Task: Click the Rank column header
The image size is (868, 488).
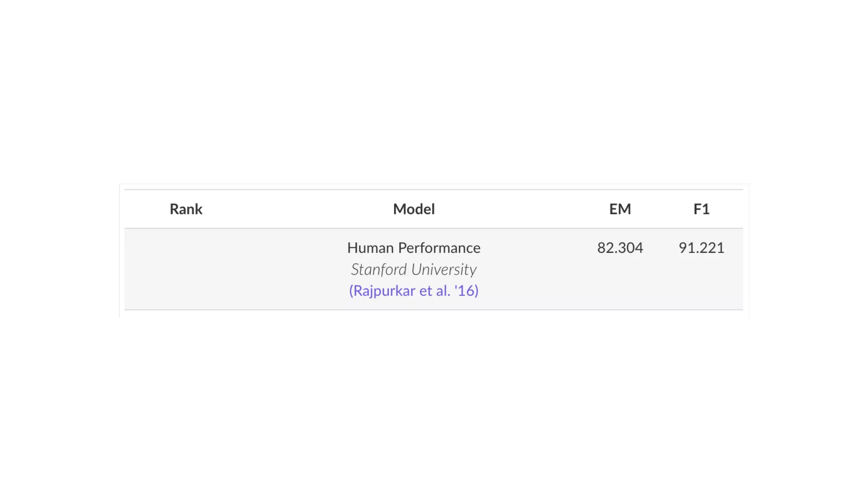Action: coord(186,209)
